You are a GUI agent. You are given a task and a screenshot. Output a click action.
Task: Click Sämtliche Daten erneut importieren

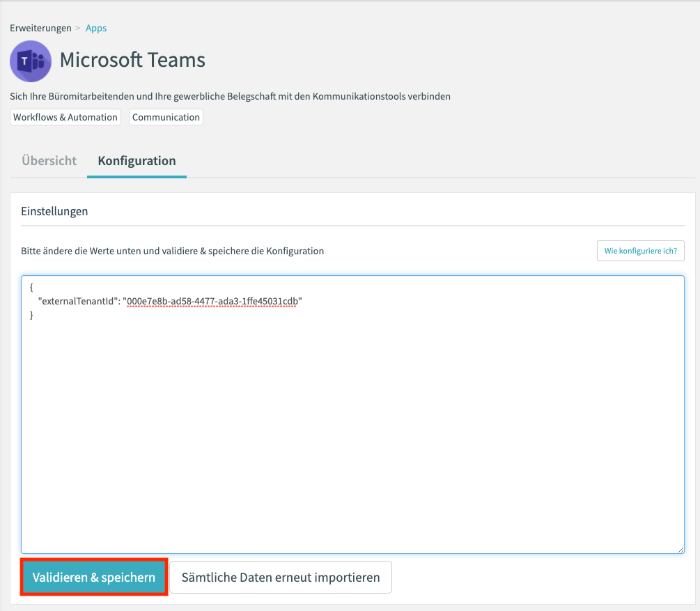pyautogui.click(x=281, y=577)
